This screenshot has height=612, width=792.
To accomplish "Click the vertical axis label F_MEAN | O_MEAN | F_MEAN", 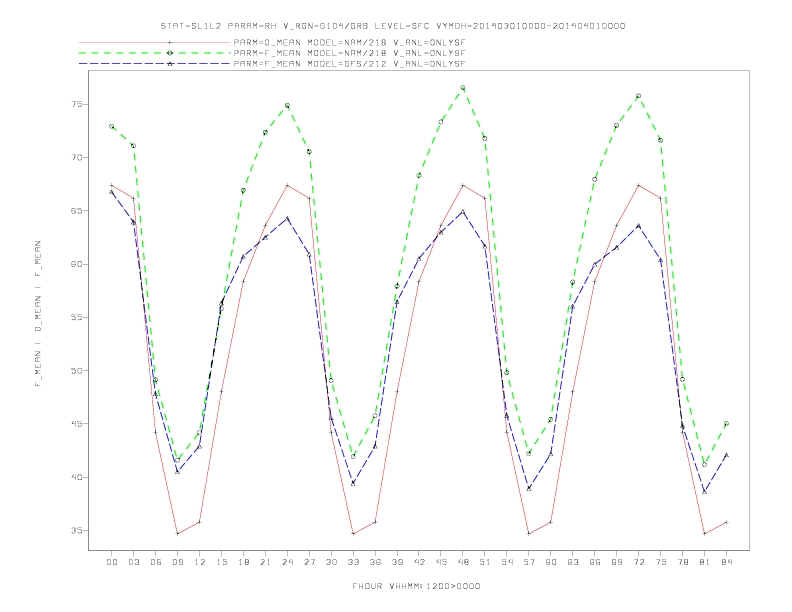I will point(38,314).
